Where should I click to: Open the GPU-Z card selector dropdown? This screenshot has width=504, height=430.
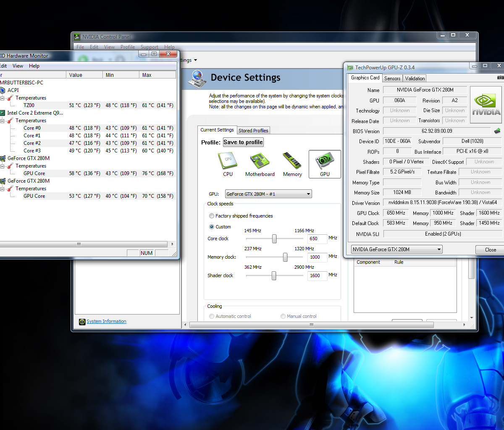pyautogui.click(x=397, y=249)
